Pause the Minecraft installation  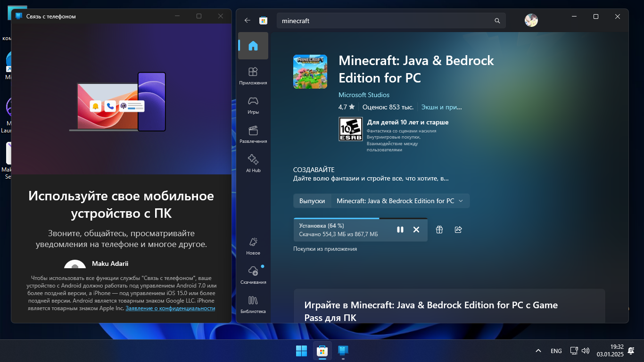400,230
